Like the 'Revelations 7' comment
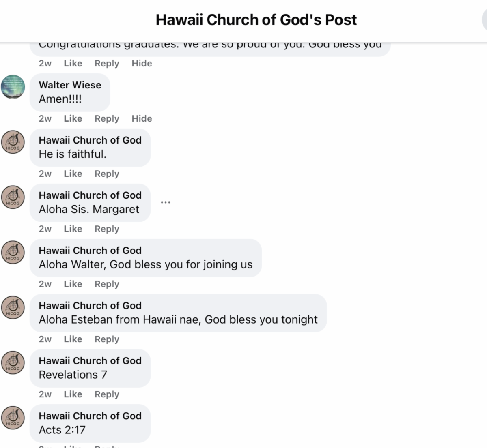The height and width of the screenshot is (448, 487). pos(73,394)
